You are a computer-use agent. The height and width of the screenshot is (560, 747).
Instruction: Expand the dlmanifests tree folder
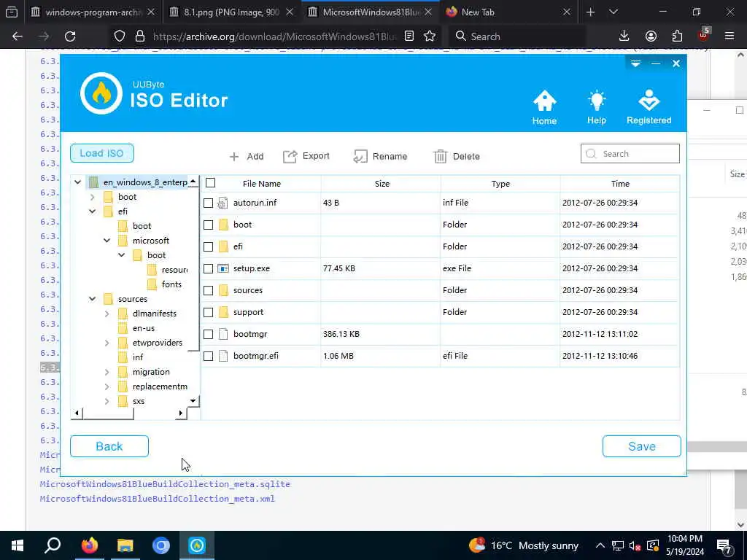pyautogui.click(x=107, y=314)
